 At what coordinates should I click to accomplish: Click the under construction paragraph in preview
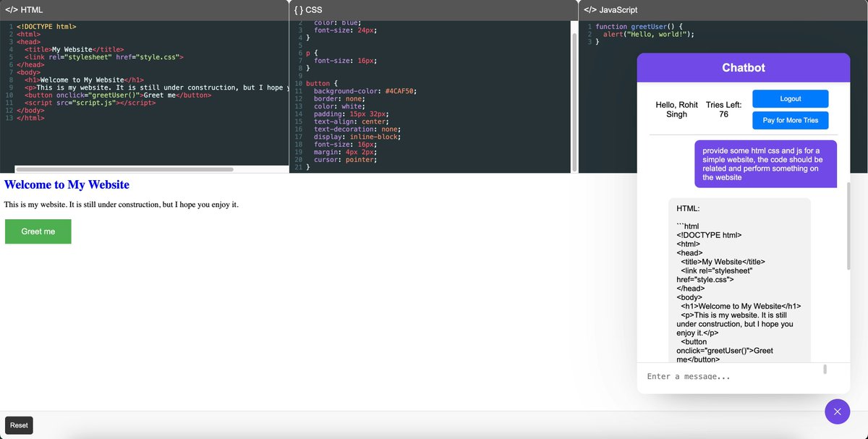coord(122,205)
